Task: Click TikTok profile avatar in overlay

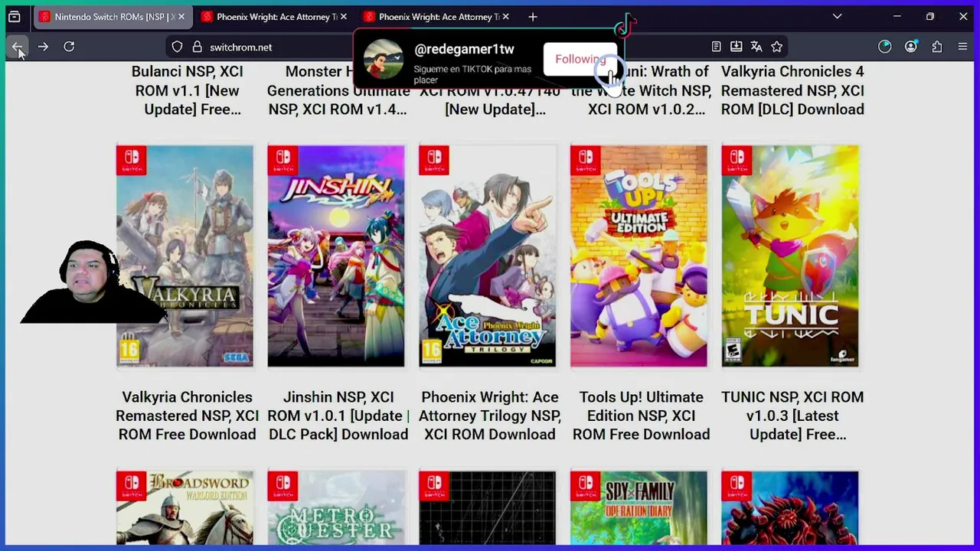Action: pyautogui.click(x=383, y=60)
